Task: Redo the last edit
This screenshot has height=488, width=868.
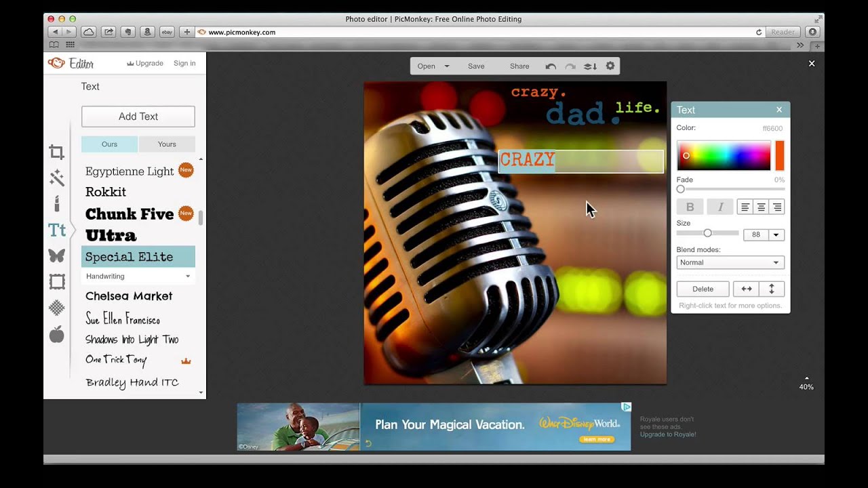Action: coord(570,66)
